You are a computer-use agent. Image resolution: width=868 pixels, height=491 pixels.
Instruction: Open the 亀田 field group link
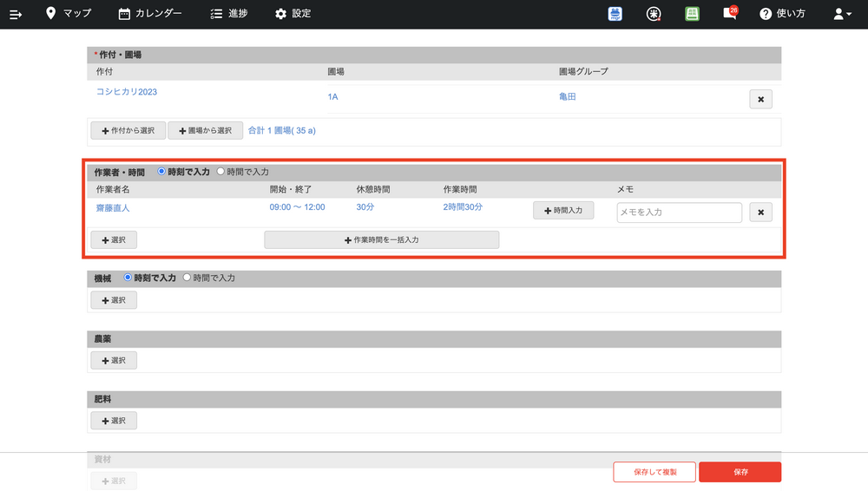tap(568, 97)
